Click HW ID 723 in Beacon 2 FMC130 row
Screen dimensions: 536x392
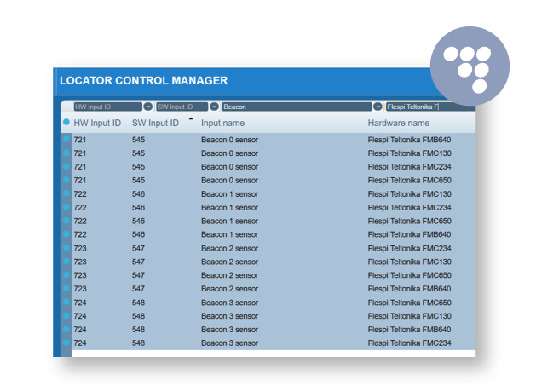[80, 262]
